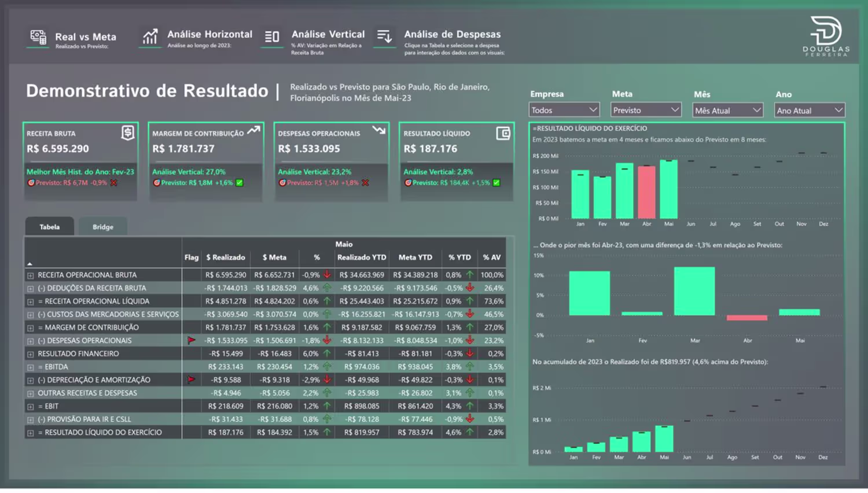The width and height of the screenshot is (868, 493).
Task: Click the Despesas Operacionais trend-down icon
Action: 379,130
